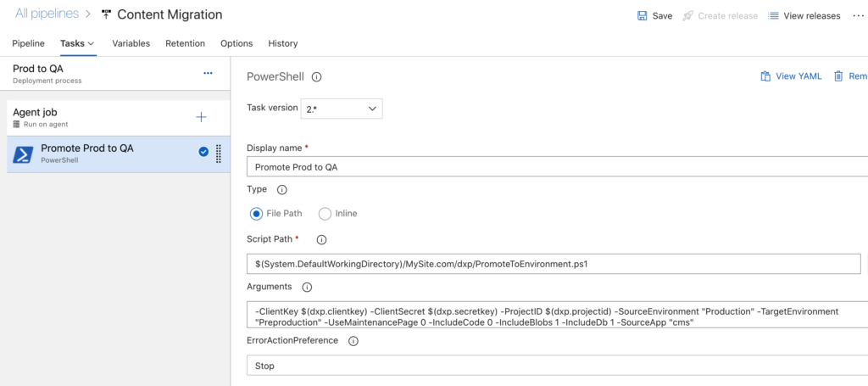Viewport: 868px width, 386px height.
Task: Open Prod to QA stage ellipsis menu
Action: coord(209,73)
